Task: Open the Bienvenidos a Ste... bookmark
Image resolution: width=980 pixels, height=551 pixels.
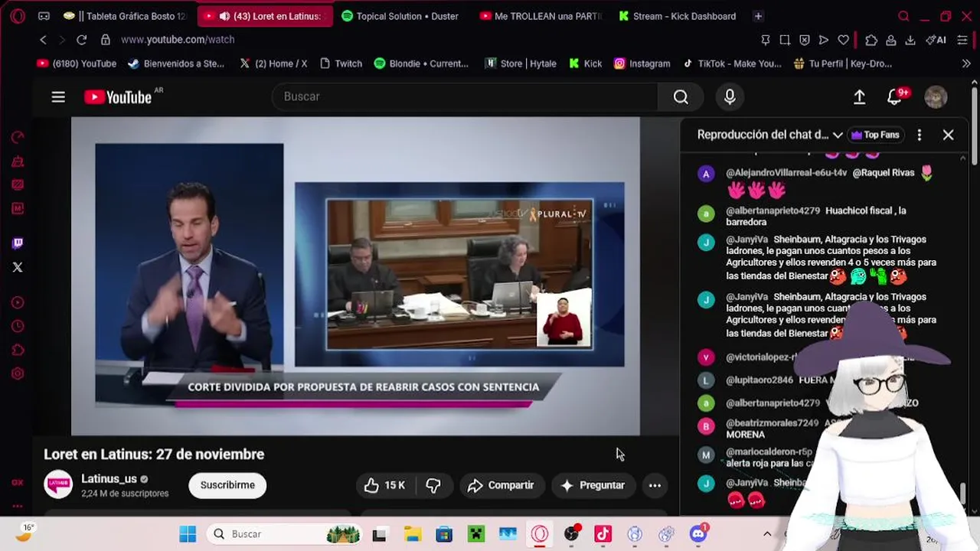Action: click(x=176, y=64)
